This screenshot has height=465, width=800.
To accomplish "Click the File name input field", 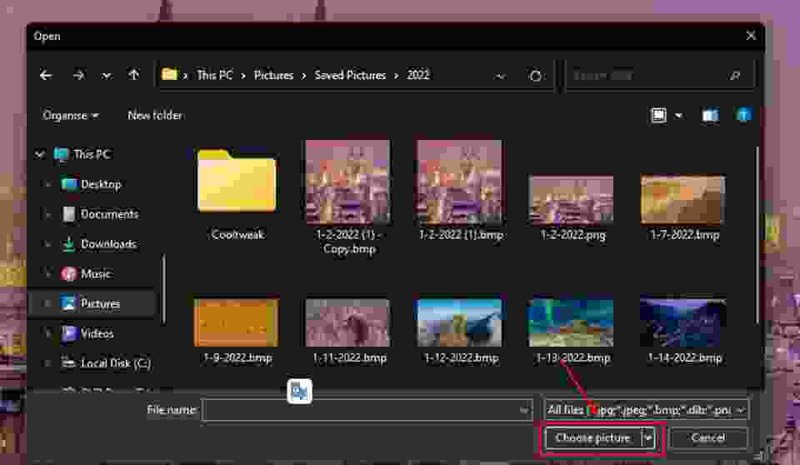I will [366, 410].
